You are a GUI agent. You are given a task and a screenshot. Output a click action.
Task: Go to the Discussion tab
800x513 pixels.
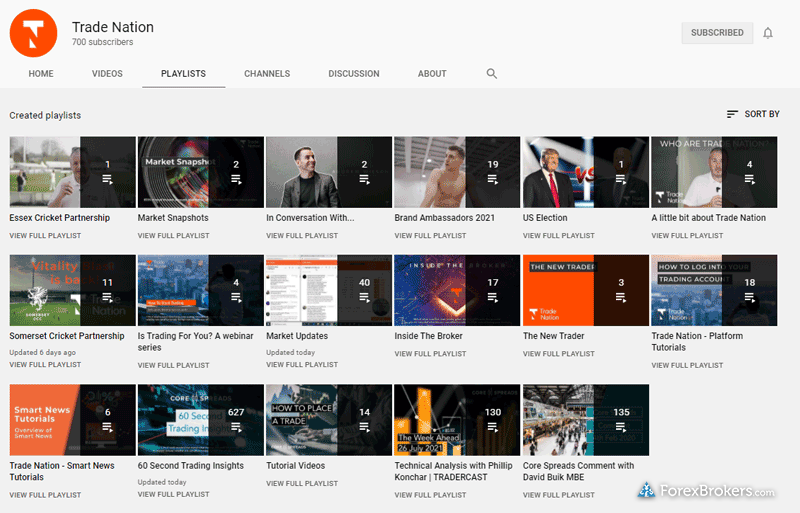click(x=354, y=74)
